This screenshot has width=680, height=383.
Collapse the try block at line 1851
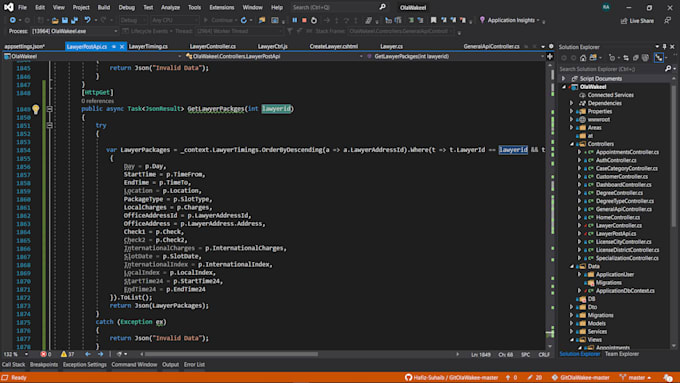[x=49, y=125]
